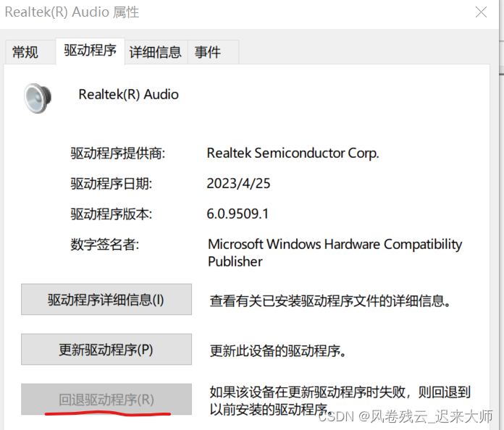Close the Realtek(R) Audio 属性 dialog
Image resolution: width=504 pixels, height=430 pixels.
481,12
